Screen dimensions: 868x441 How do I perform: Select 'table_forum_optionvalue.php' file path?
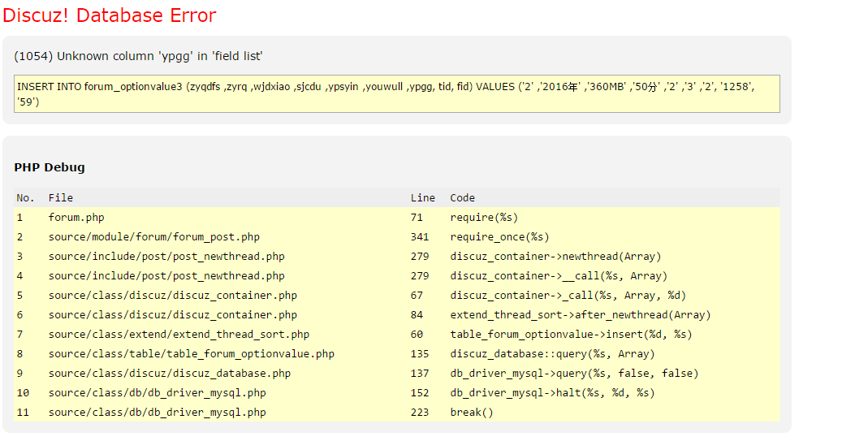click(191, 353)
